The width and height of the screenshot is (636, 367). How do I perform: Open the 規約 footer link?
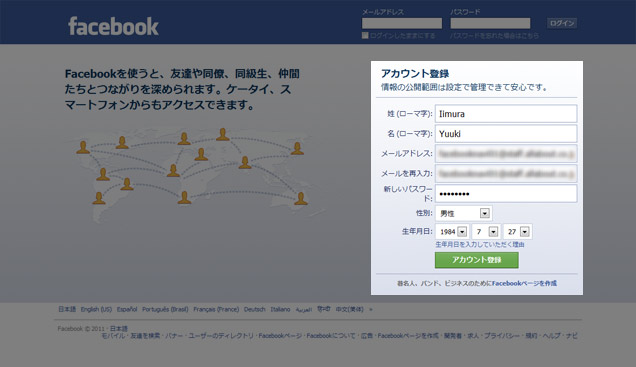point(531,336)
